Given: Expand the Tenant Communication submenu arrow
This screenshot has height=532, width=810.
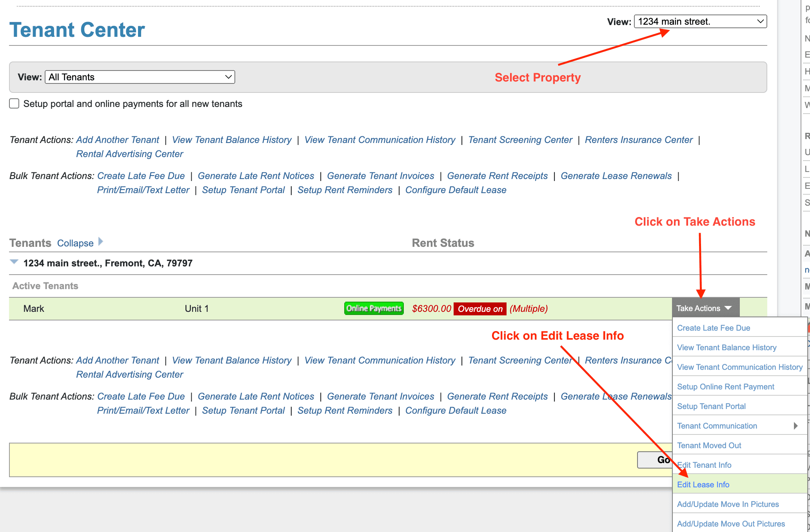Looking at the screenshot, I should click(x=795, y=426).
